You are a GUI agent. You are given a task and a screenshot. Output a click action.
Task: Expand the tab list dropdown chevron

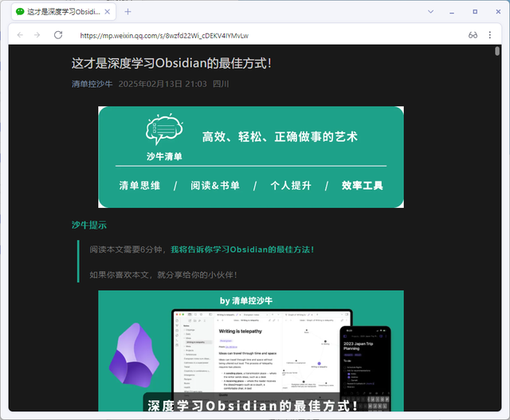click(x=430, y=12)
